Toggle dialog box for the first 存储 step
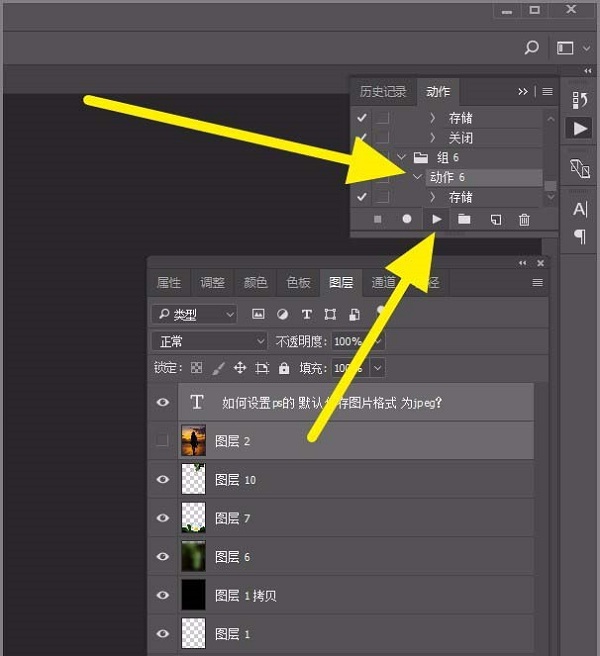Screen dimensions: 600x656 382,118
